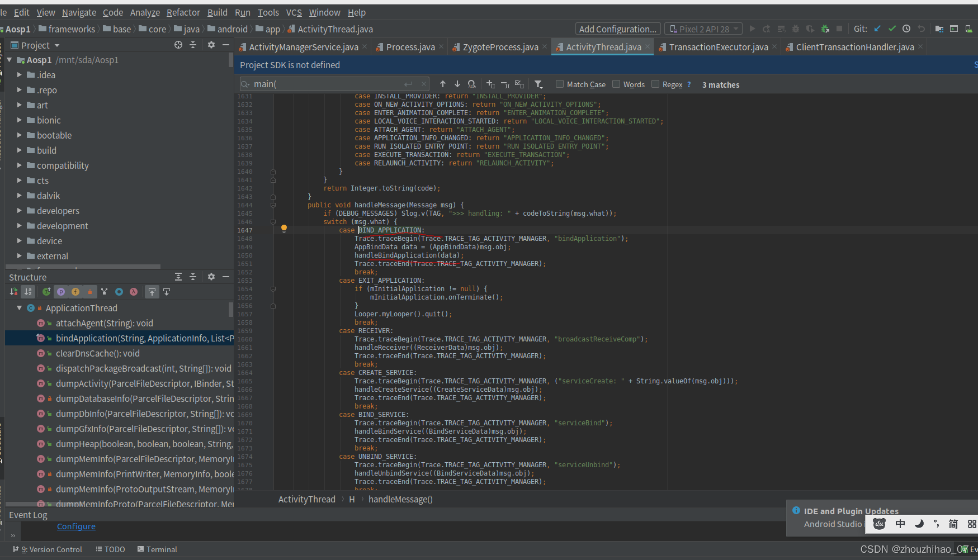The height and width of the screenshot is (560, 978).
Task: Clear the search text with X
Action: [x=424, y=84]
